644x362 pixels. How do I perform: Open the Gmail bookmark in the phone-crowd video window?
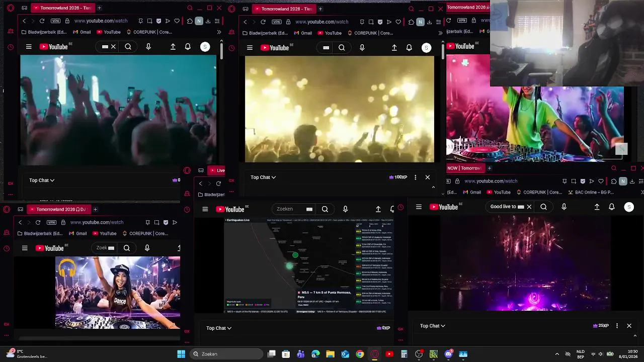[x=82, y=32]
